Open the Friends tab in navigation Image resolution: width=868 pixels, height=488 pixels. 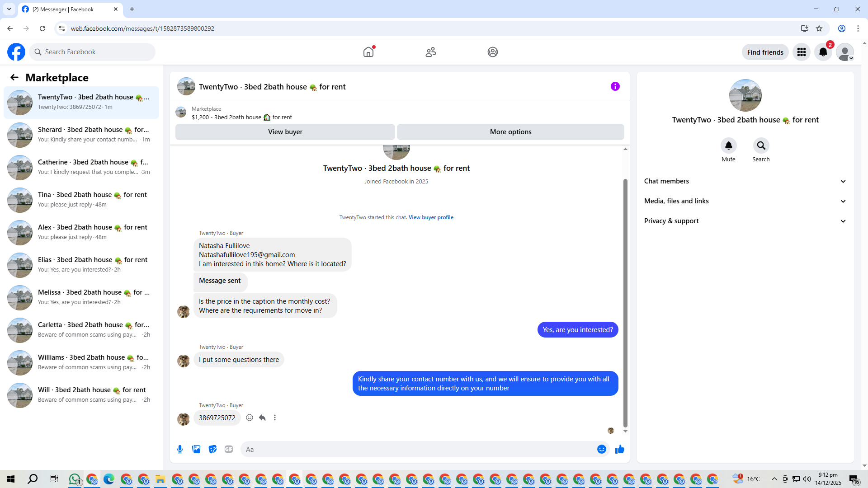pos(430,52)
